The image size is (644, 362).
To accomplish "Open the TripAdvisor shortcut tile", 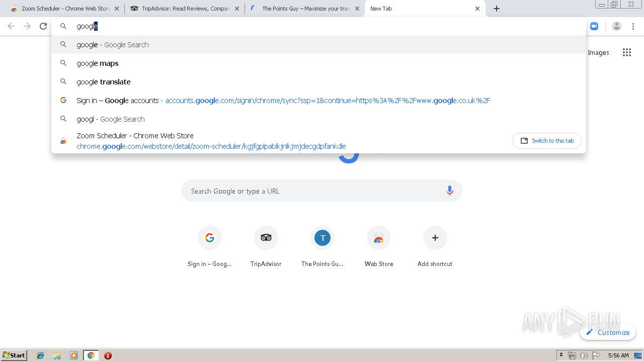I will pyautogui.click(x=266, y=246).
